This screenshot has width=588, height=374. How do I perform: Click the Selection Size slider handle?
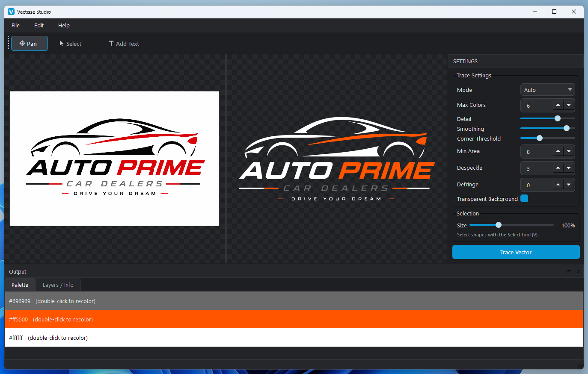pos(499,225)
